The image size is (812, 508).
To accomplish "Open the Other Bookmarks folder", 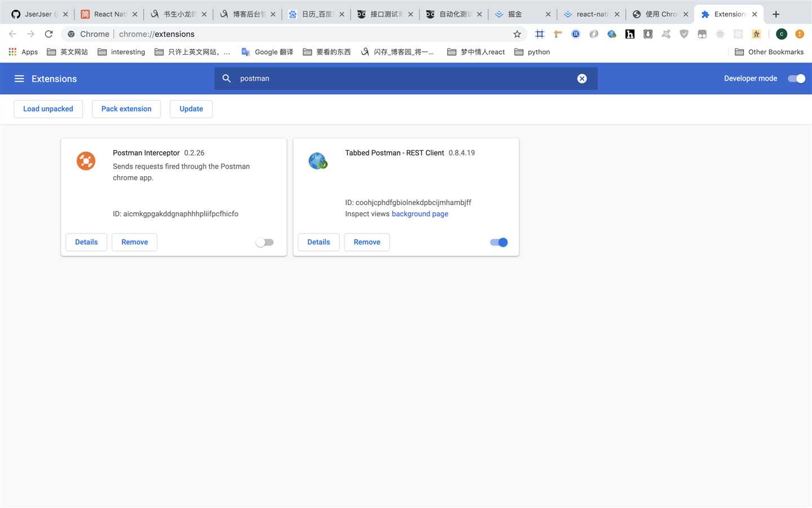I will pos(769,52).
